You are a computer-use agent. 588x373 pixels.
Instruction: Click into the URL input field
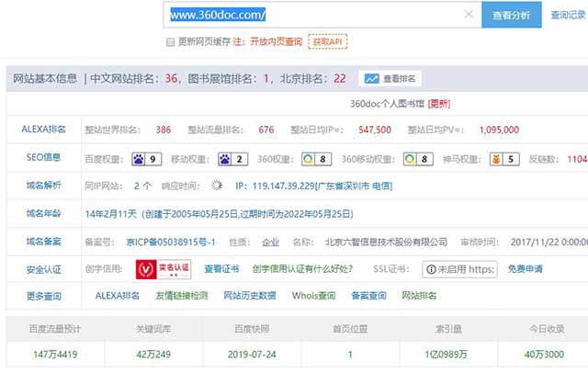pos(322,15)
